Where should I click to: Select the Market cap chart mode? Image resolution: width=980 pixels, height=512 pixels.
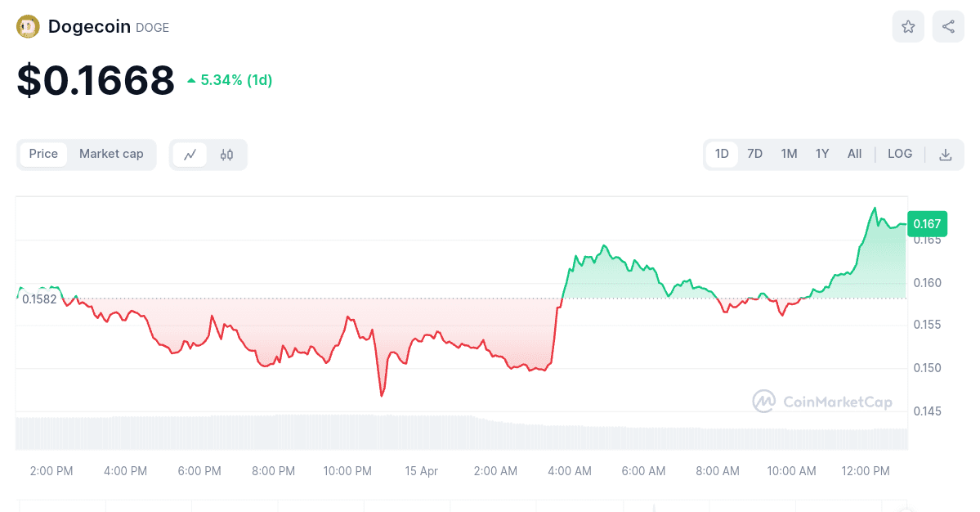click(x=111, y=154)
